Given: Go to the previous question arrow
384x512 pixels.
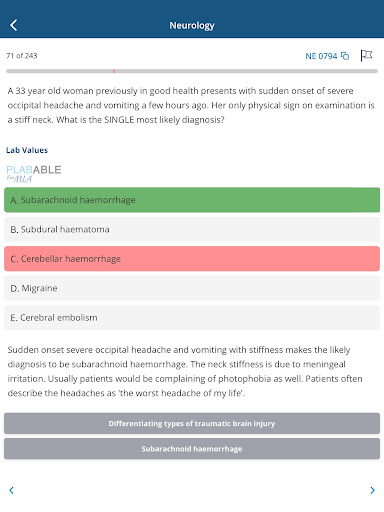Looking at the screenshot, I should click(11, 490).
